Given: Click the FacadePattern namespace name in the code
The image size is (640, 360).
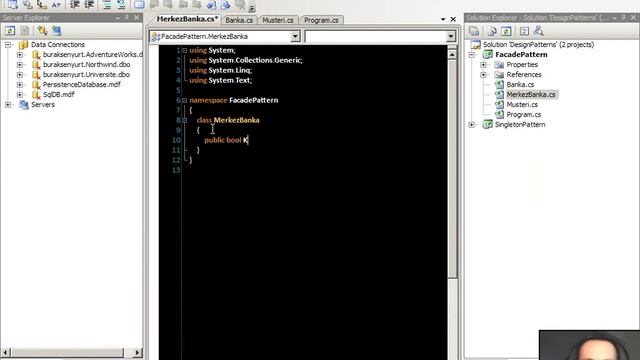Looking at the screenshot, I should click(x=253, y=100).
